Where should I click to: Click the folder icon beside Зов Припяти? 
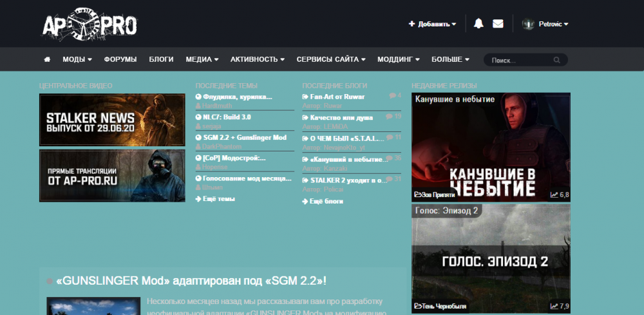[x=418, y=195]
